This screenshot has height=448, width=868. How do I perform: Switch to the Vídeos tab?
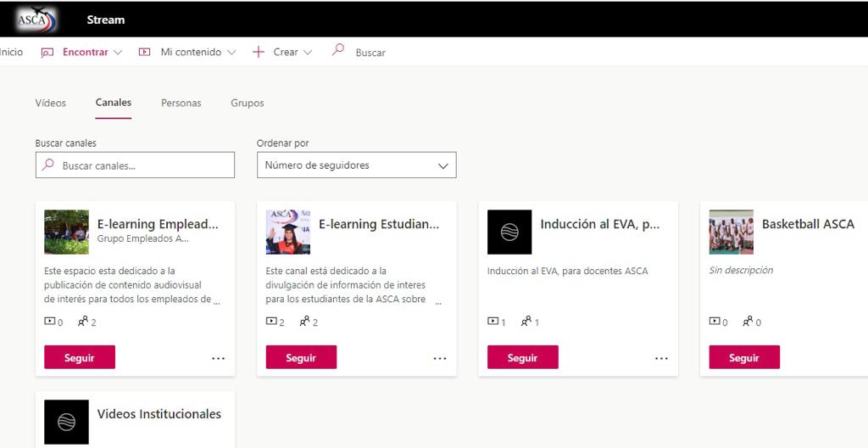click(50, 104)
